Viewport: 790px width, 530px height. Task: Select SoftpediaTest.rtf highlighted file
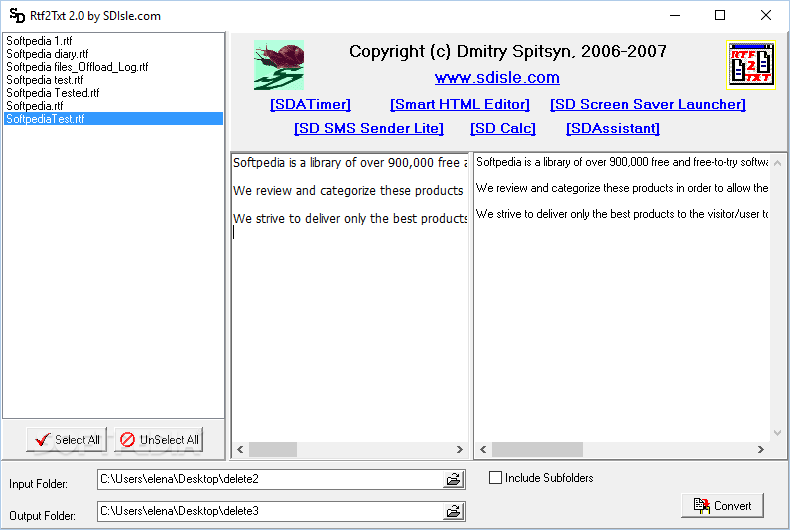[113, 119]
